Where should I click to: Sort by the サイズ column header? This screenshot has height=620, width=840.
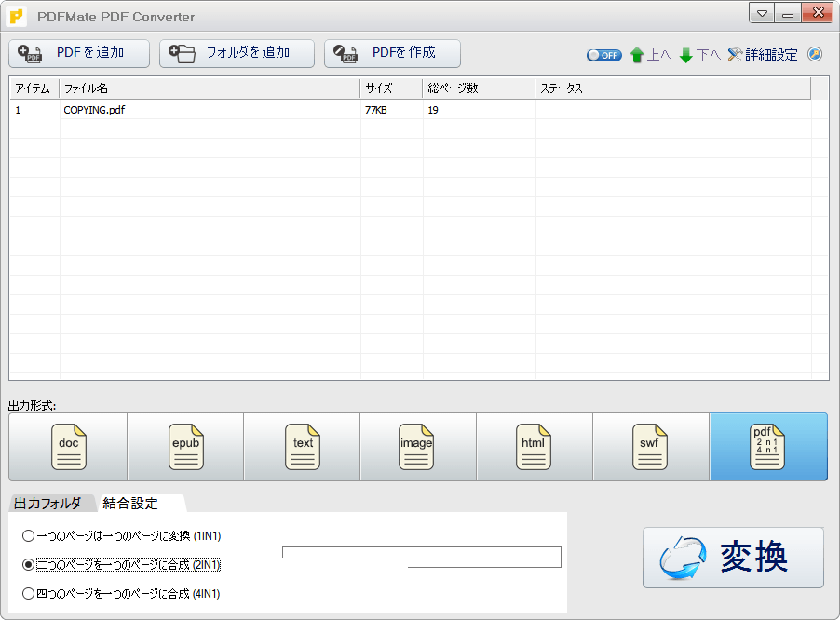tap(392, 88)
